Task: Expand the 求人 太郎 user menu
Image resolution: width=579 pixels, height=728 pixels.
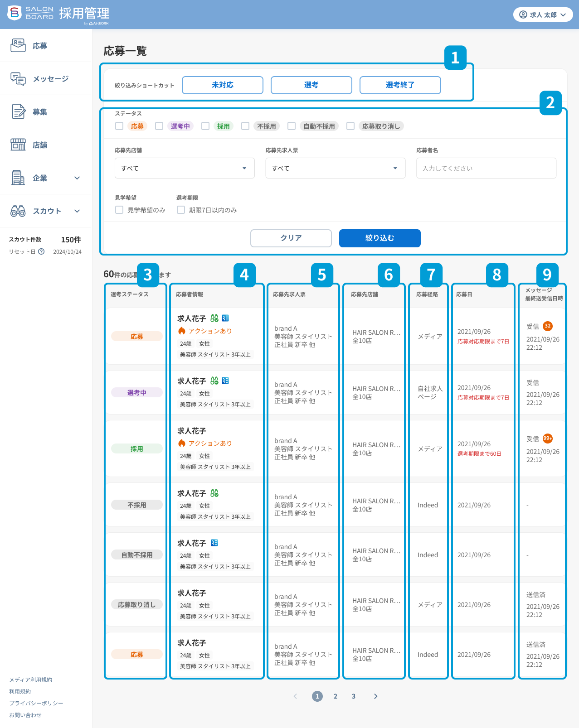Action: click(x=543, y=14)
